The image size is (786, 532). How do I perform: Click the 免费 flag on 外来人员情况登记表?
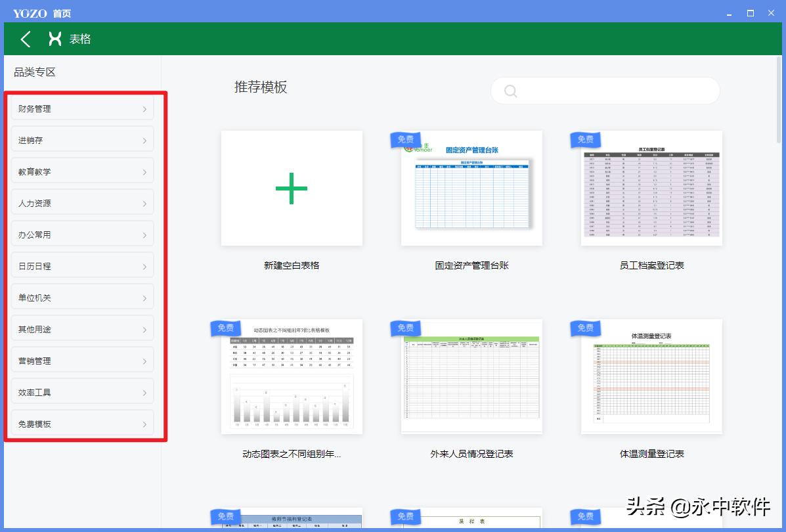coord(404,328)
